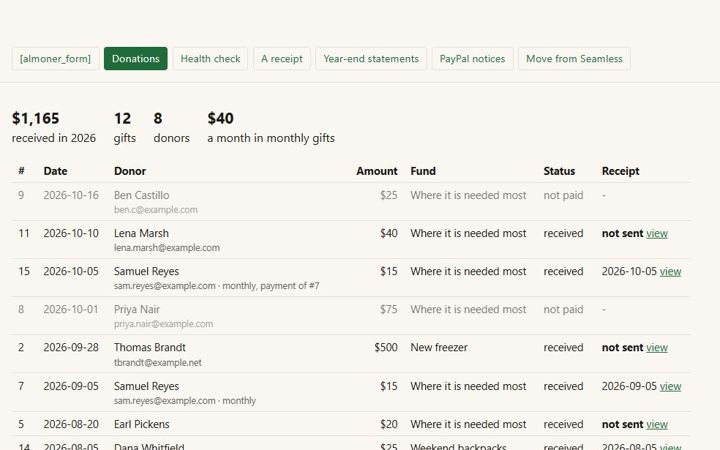View Samuel Reyes 2026-09-05 receipt
The image size is (720, 450).
point(670,386)
